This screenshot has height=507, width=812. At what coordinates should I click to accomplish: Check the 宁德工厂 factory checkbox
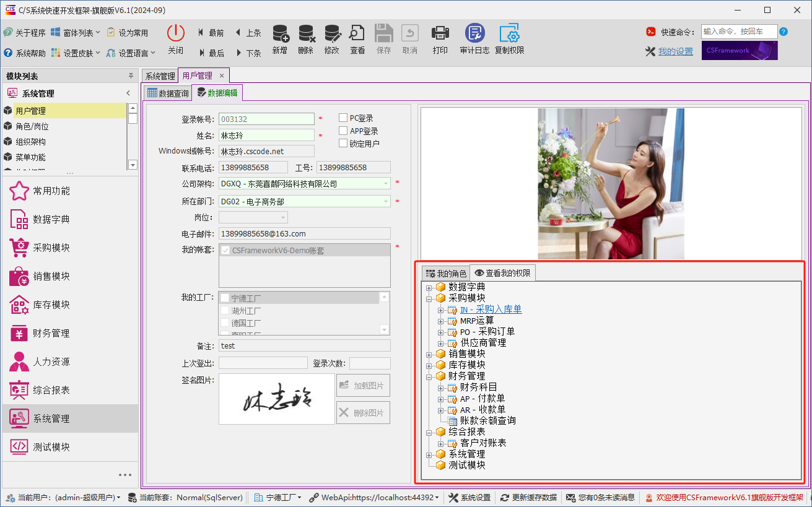pyautogui.click(x=225, y=298)
